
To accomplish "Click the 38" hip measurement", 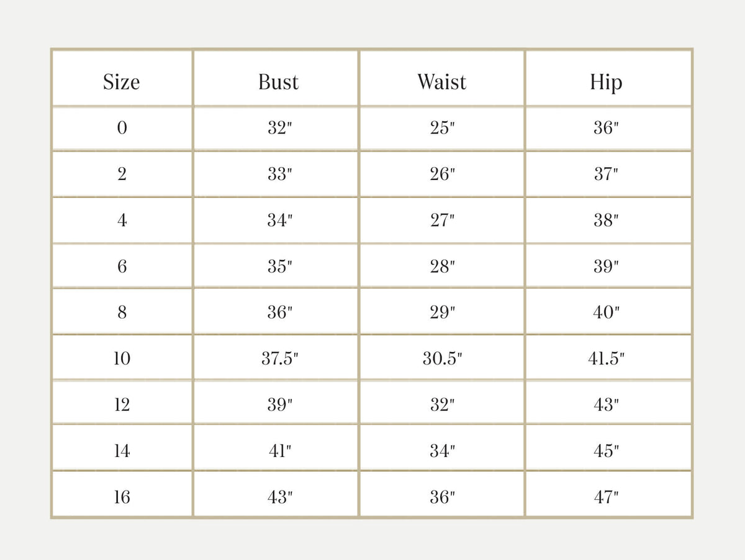I will pos(606,220).
